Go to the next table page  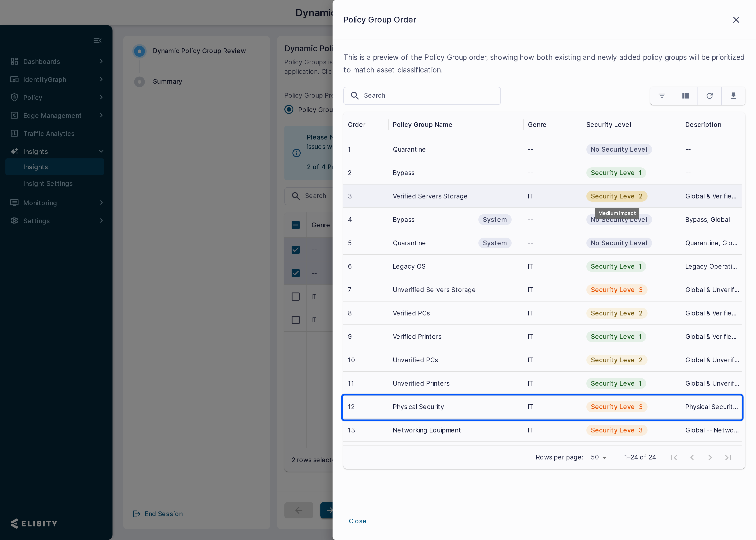710,457
